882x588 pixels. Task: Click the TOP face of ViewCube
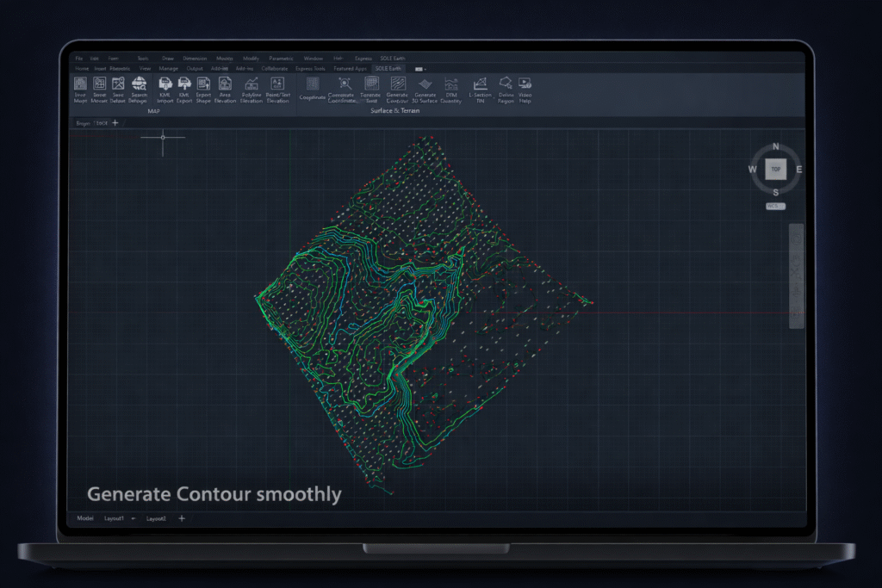point(776,170)
